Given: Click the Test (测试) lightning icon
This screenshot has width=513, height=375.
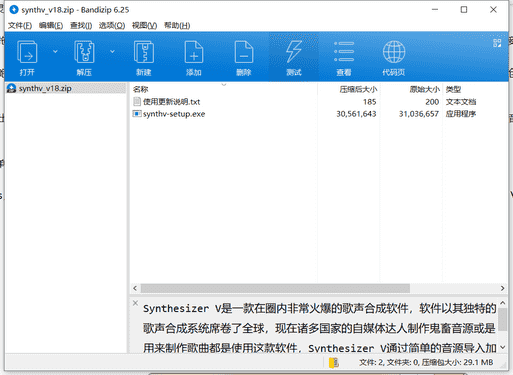Looking at the screenshot, I should tap(294, 52).
